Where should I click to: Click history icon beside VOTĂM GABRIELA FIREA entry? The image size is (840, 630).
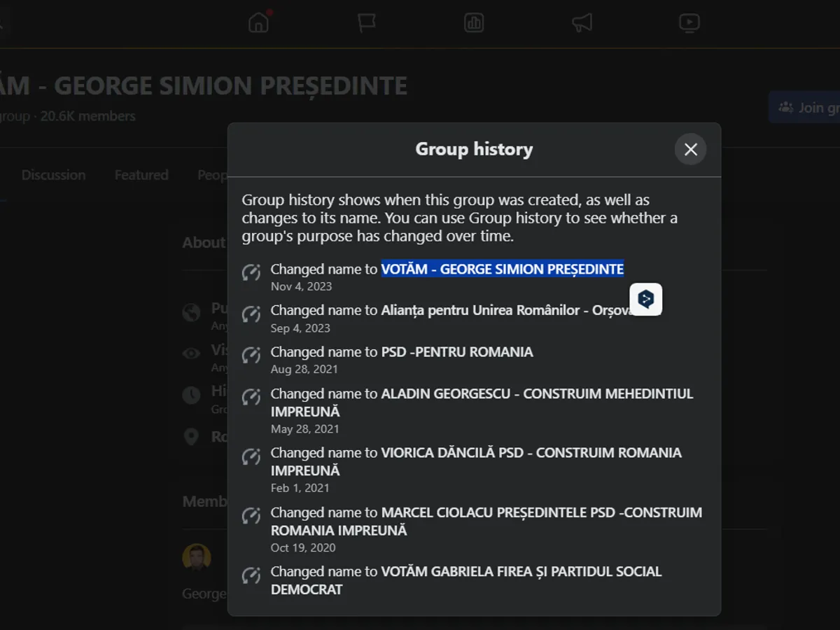[x=251, y=575]
